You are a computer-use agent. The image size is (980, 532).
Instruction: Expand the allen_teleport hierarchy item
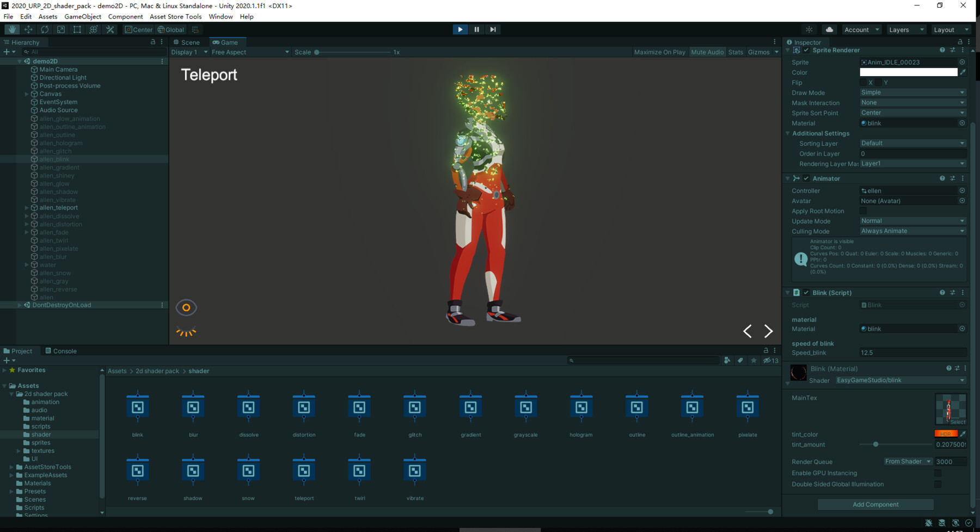[x=27, y=207]
